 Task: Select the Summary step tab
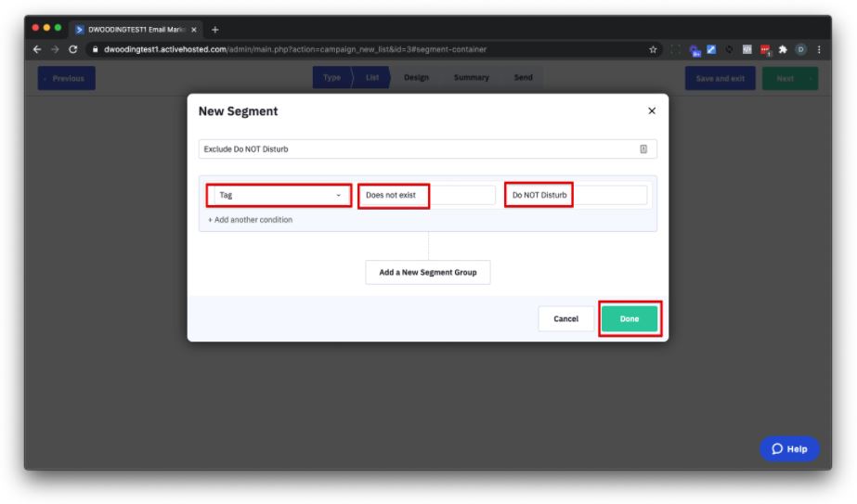coord(471,78)
